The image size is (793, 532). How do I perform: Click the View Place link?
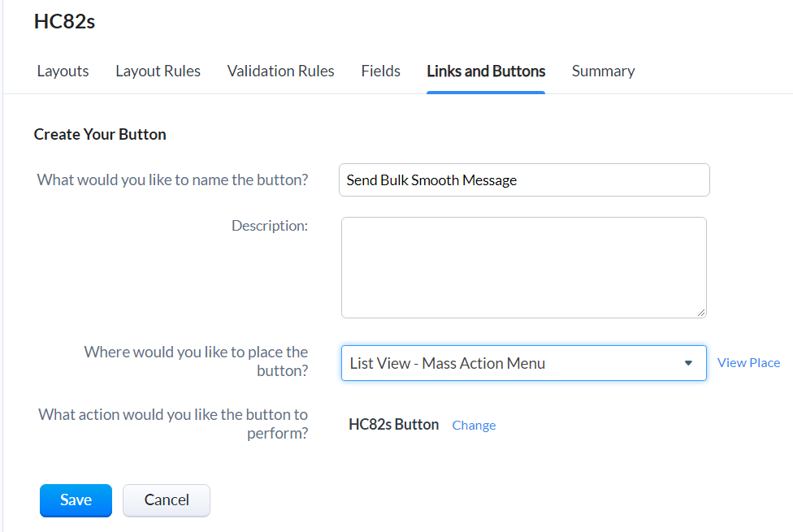pos(748,363)
